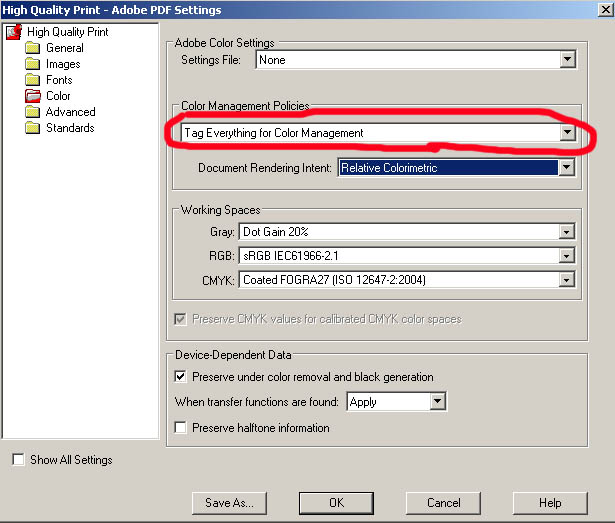Click the High Quality Print PDF icon

coord(14,32)
